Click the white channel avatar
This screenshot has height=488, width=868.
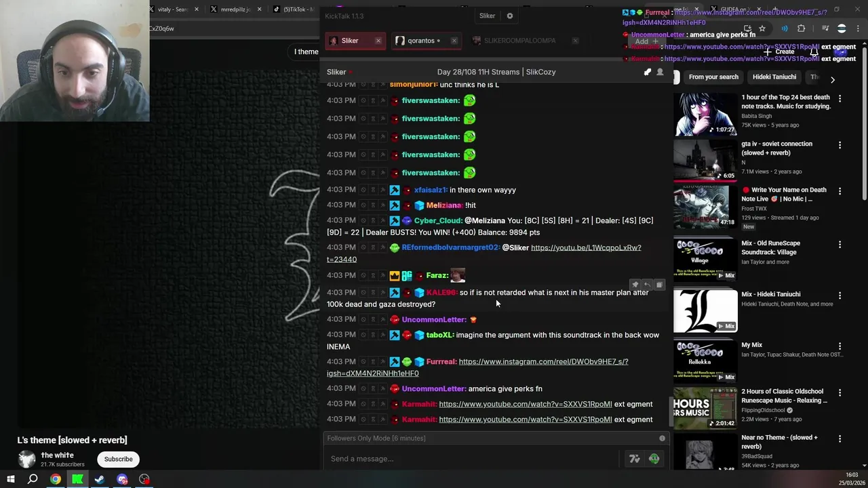(x=26, y=460)
